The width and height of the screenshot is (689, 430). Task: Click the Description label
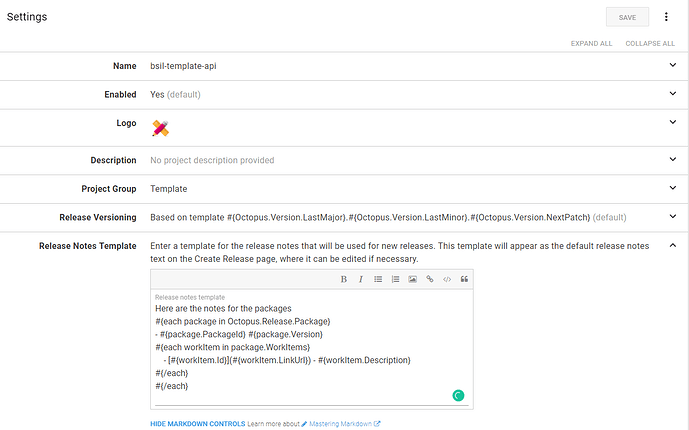tap(113, 160)
